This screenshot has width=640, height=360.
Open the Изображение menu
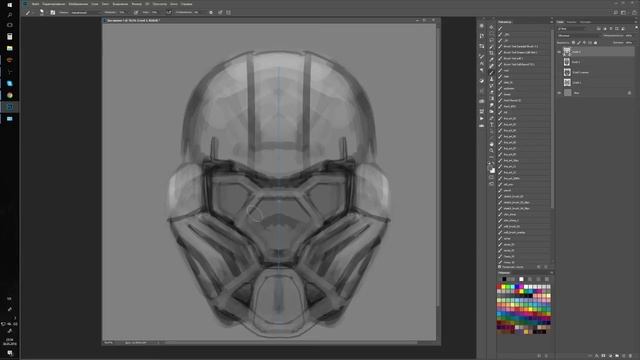pos(78,4)
